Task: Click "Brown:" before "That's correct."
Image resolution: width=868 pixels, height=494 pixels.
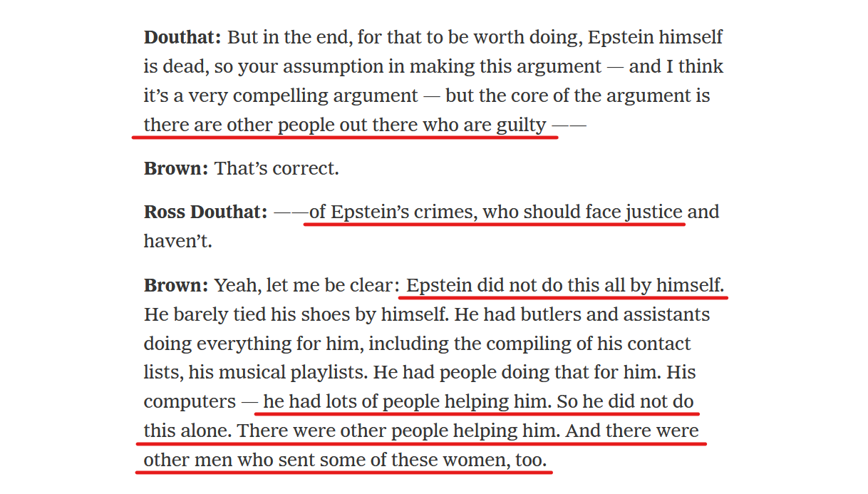Action: 176,169
